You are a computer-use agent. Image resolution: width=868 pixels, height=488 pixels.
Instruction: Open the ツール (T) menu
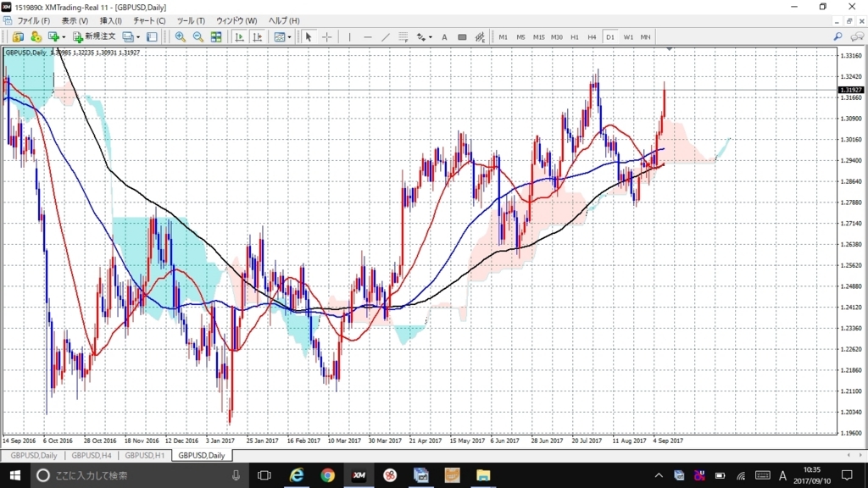(191, 20)
